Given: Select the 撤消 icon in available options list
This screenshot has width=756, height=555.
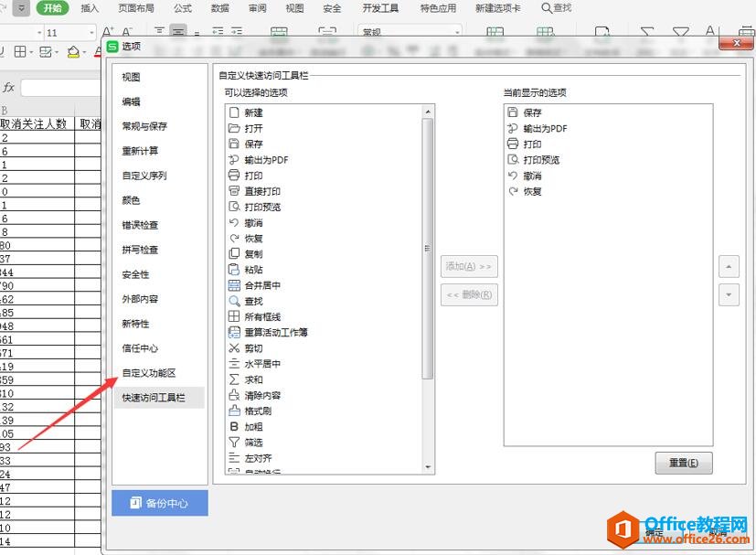Looking at the screenshot, I should 234,222.
